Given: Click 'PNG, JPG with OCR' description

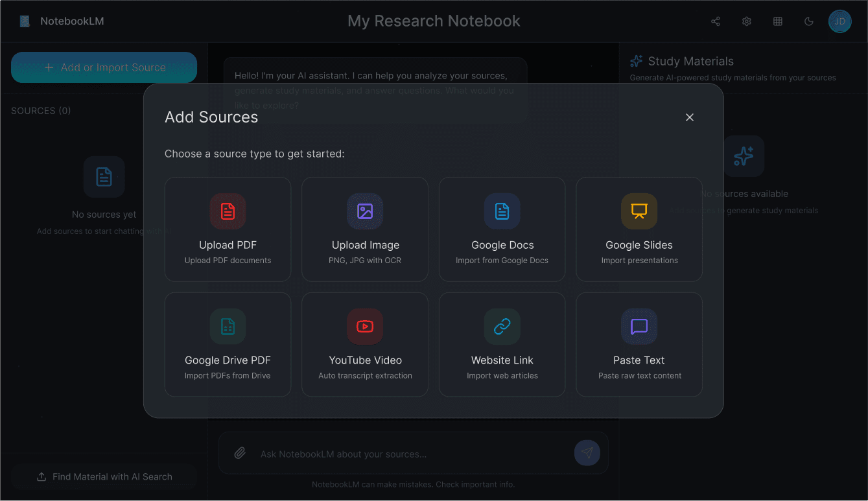Looking at the screenshot, I should point(365,261).
